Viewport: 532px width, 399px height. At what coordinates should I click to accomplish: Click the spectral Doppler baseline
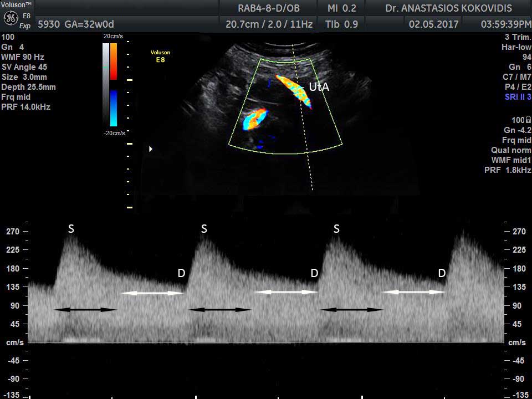[x=266, y=342]
